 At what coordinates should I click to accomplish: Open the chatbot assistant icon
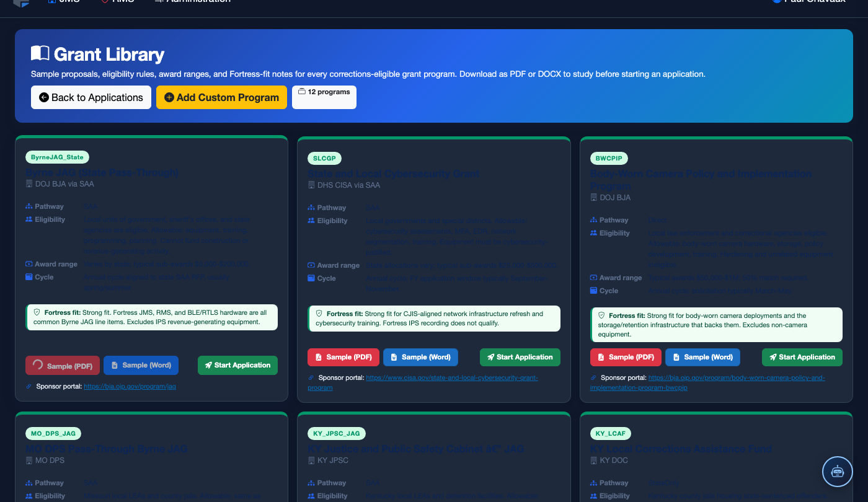tap(838, 472)
